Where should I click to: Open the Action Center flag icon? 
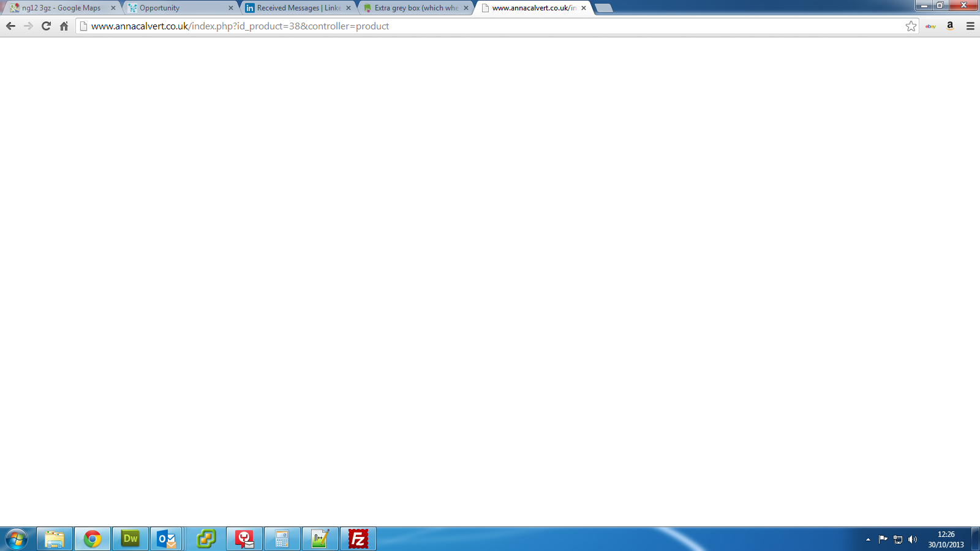tap(883, 539)
